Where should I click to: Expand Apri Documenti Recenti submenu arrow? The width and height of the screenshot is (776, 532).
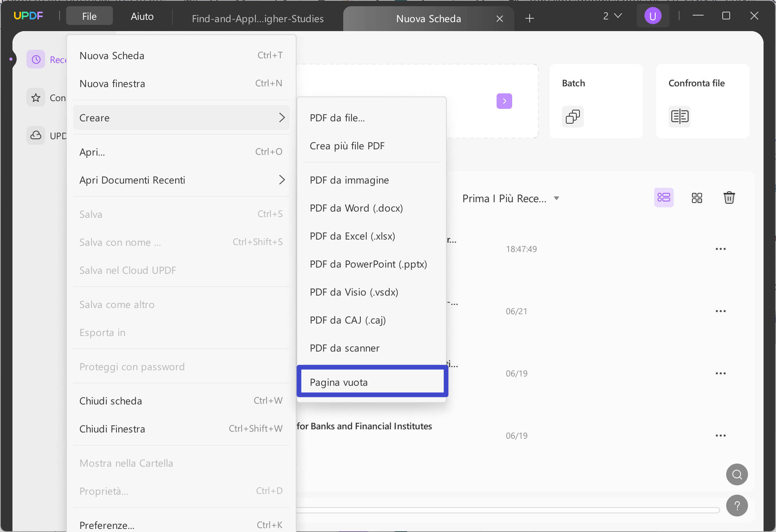282,180
